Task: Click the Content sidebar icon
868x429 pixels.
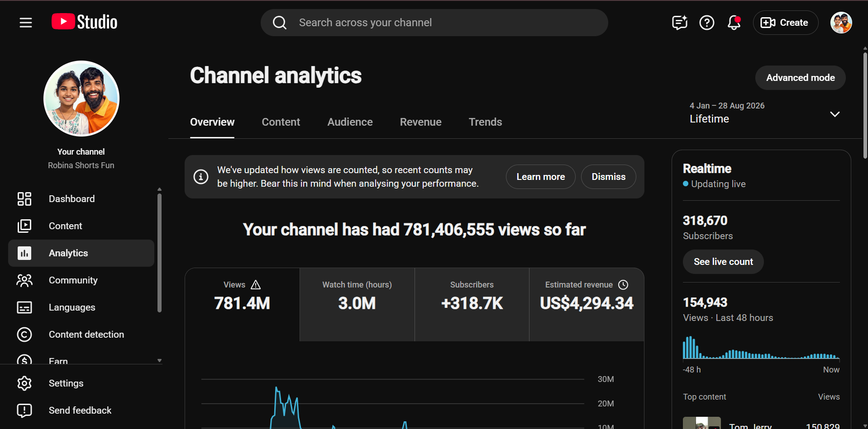Action: 24,226
